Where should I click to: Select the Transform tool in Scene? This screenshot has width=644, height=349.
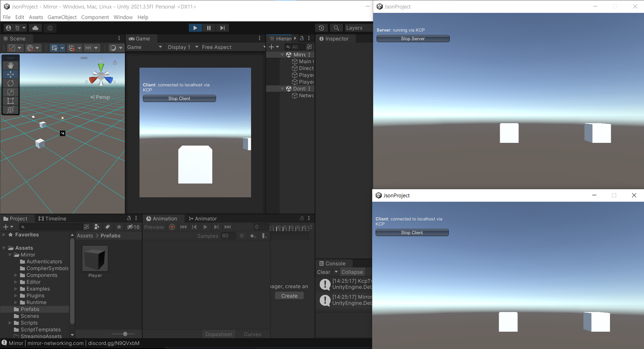tap(11, 110)
